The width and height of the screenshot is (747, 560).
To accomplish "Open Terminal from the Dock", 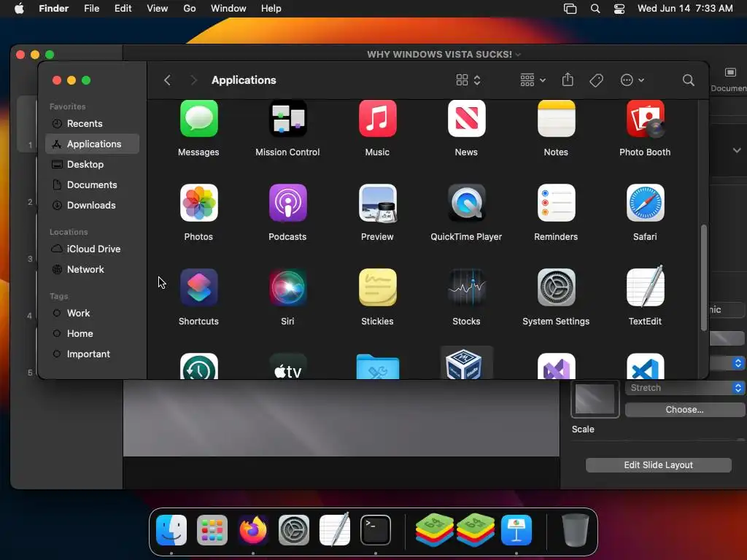I will [376, 530].
